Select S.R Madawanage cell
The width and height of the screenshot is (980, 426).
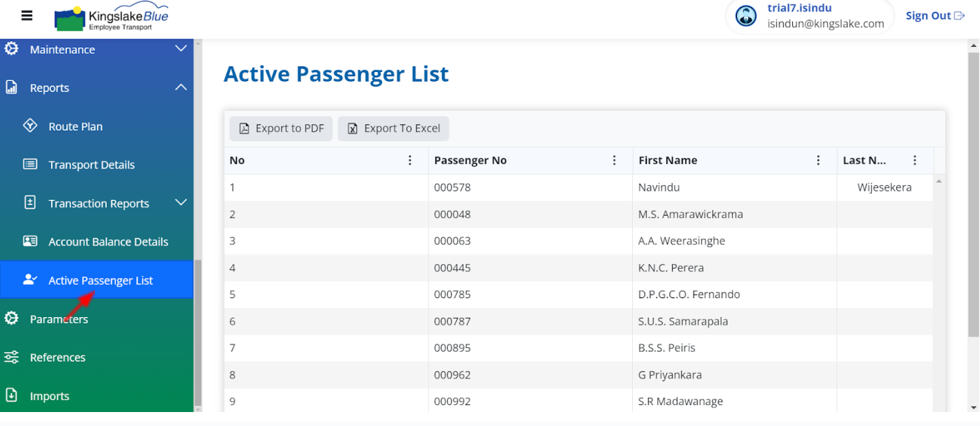click(681, 402)
